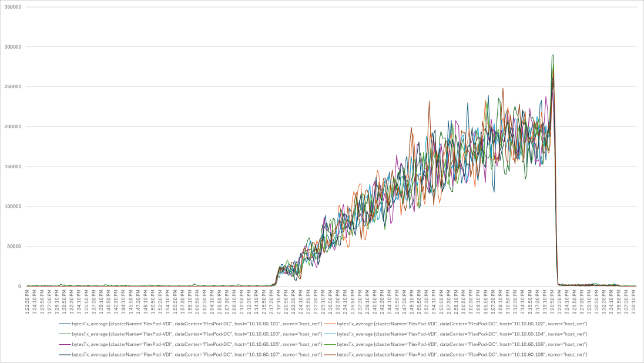Click the "3:20:50 PM" time axis label
Screen dimensions: 644x363
point(552,302)
